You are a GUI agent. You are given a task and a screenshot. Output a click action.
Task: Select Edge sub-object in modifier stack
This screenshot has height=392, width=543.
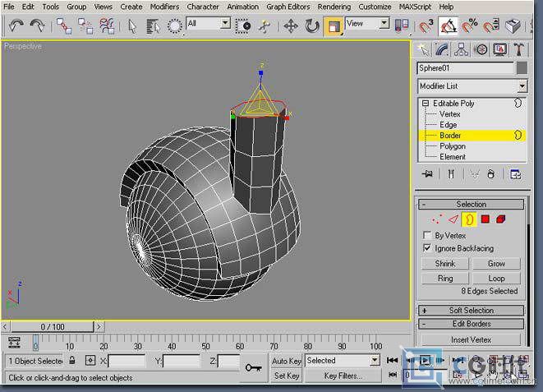448,125
